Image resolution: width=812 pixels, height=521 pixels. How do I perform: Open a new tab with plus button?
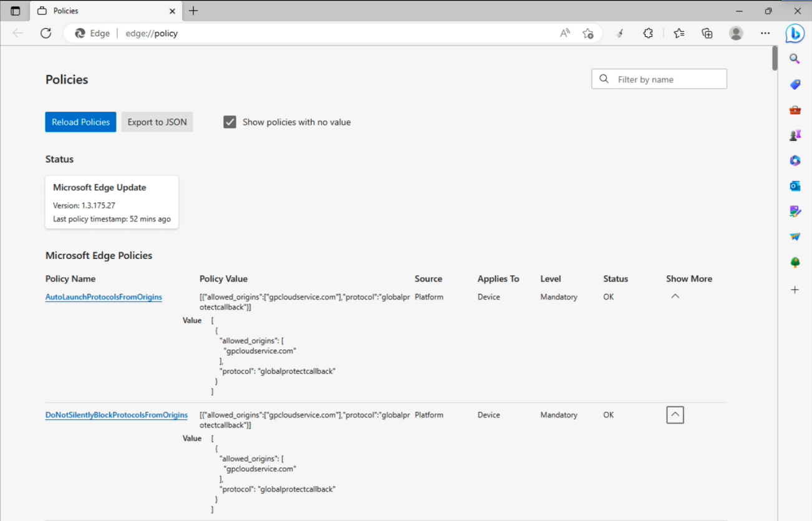tap(193, 11)
